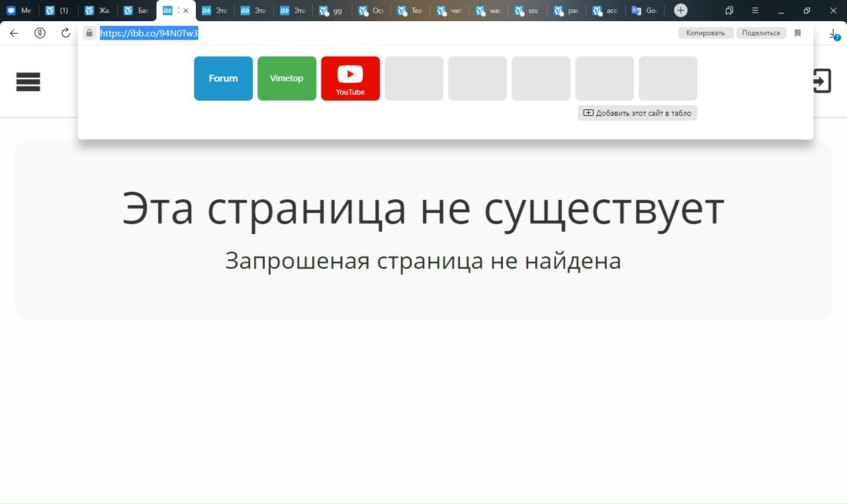Open the tabs panel icon near window controls

coord(729,10)
